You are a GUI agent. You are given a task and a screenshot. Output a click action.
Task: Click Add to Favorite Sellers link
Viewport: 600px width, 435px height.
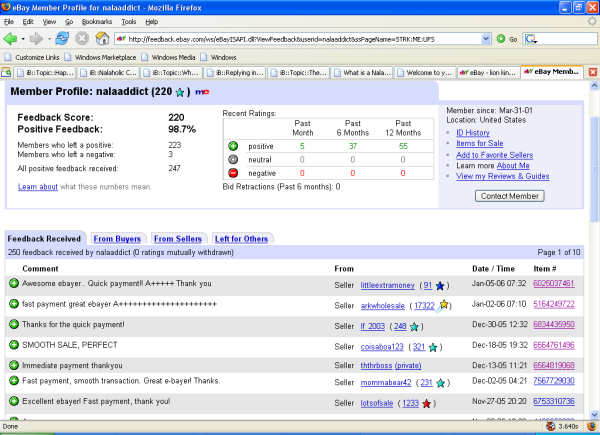[x=494, y=155]
